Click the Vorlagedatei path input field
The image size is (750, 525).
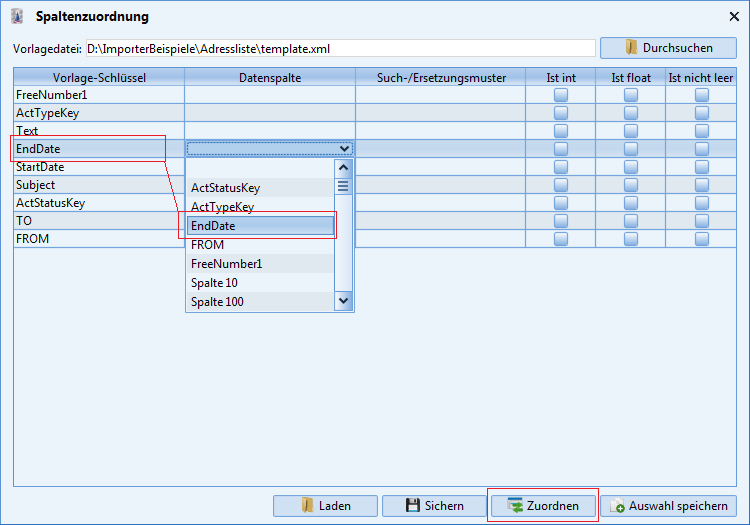340,48
